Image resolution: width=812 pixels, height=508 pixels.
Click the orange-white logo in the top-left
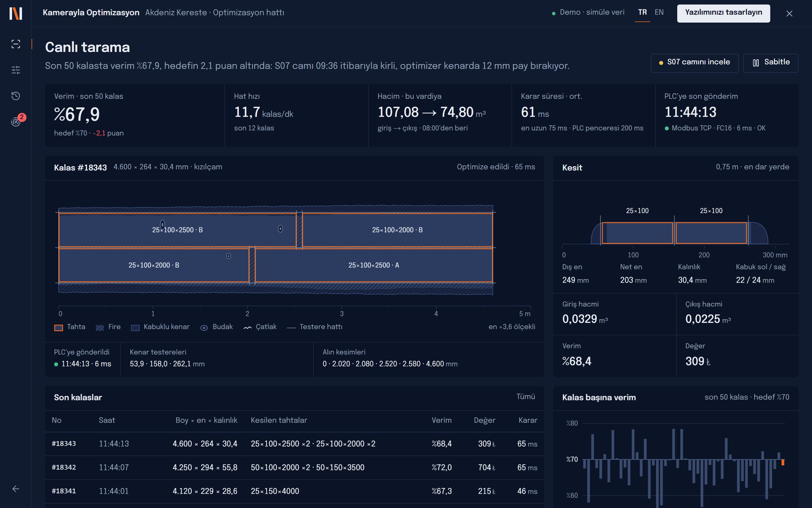pos(16,14)
